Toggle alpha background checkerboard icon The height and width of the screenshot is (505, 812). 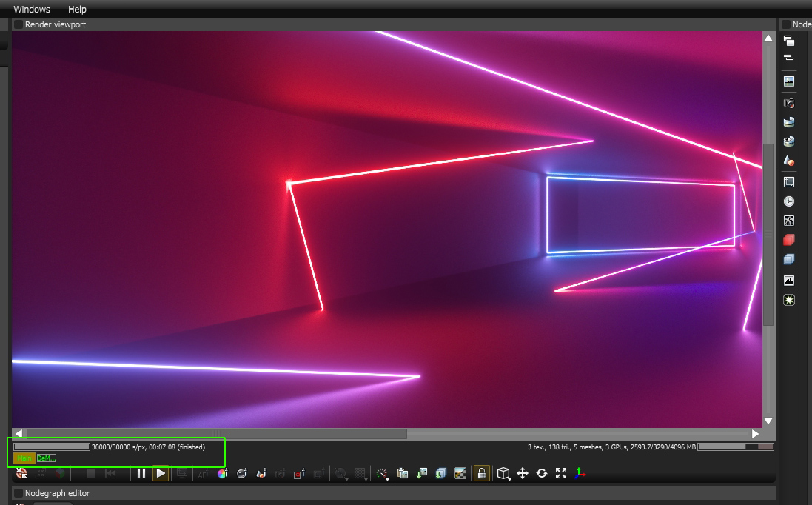460,473
